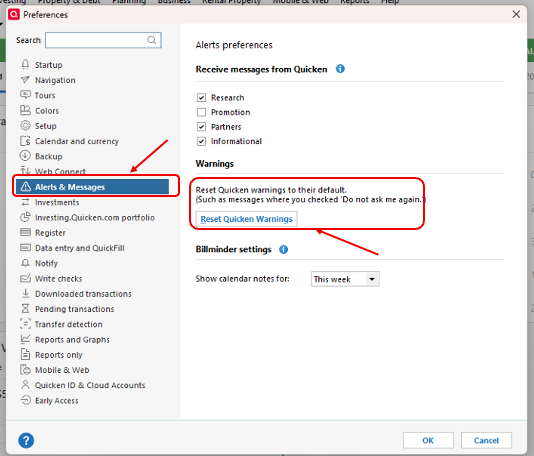Click the Cancel button
This screenshot has height=456, width=534.
click(486, 441)
